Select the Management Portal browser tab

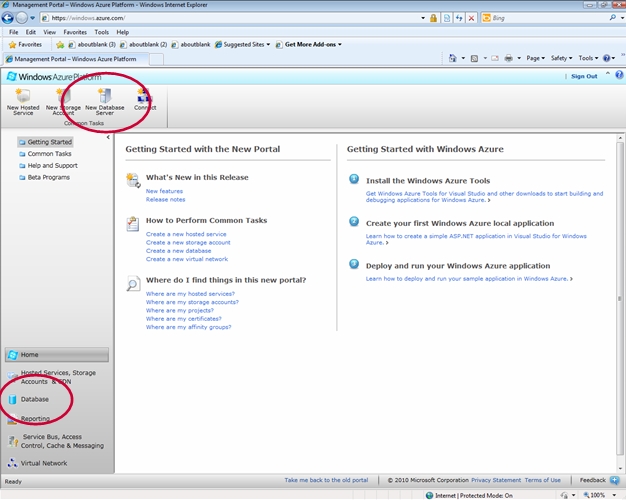click(x=76, y=59)
